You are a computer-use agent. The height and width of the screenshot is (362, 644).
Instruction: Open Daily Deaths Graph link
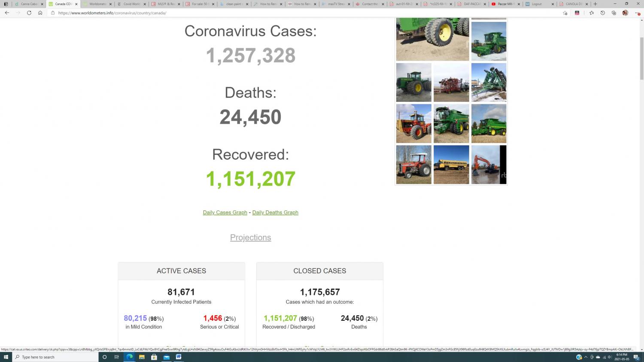coord(275,213)
